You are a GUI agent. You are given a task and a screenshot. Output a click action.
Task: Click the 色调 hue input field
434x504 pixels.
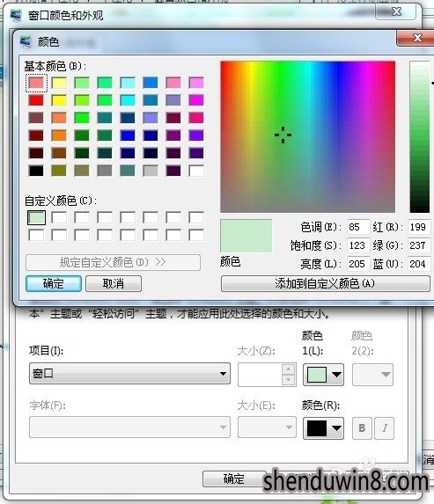pyautogui.click(x=357, y=227)
